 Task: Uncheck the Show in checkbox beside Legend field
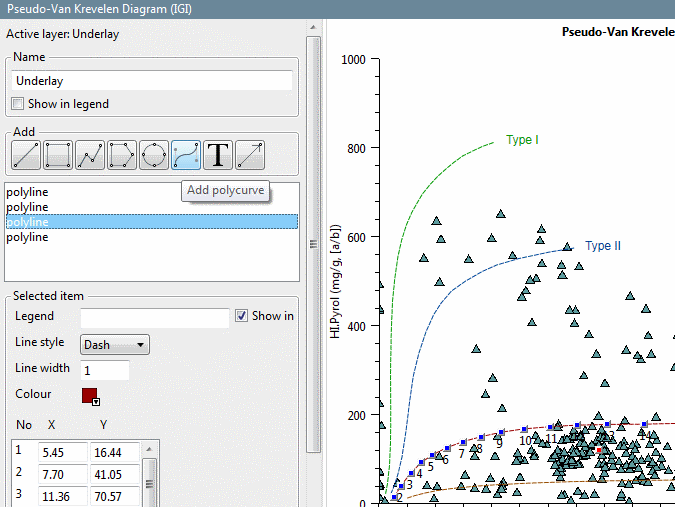(242, 316)
